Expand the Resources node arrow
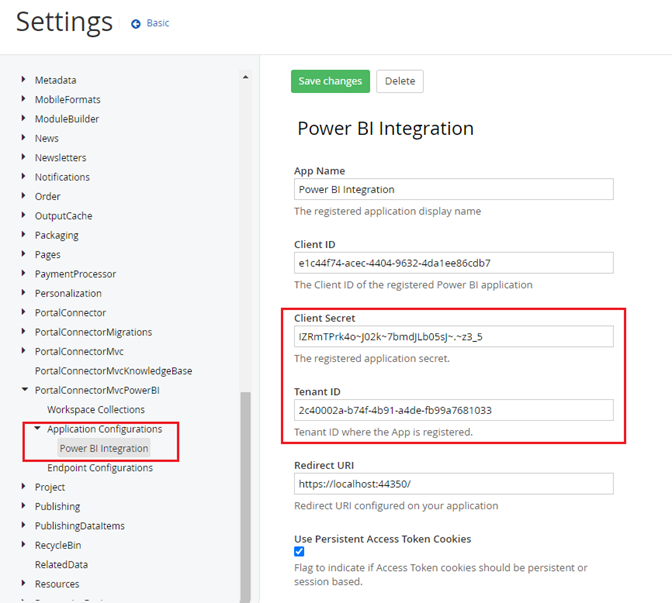 pyautogui.click(x=24, y=583)
